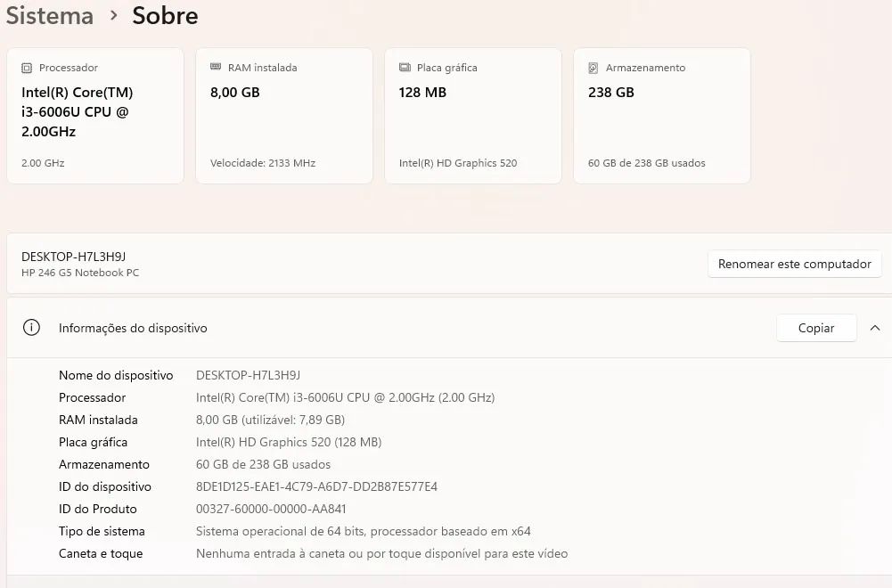
Task: Select the processor value in details list
Action: click(x=346, y=397)
